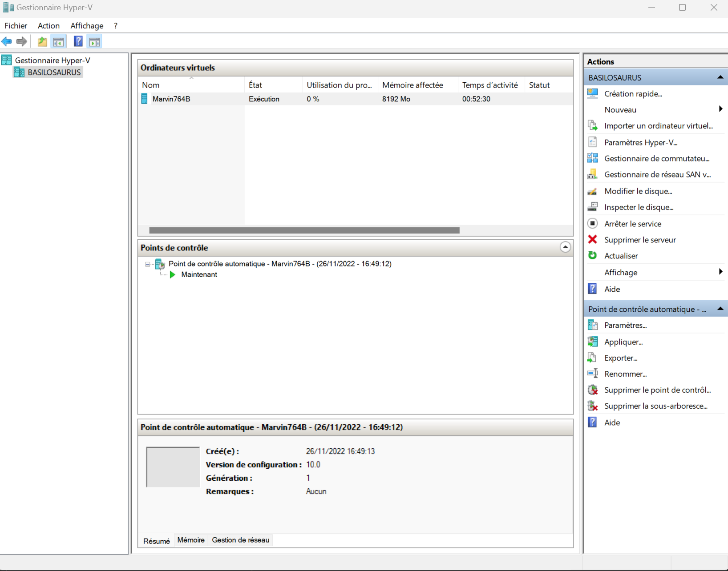Click the virtual machines horizontal scrollbar
The image size is (728, 571).
[304, 230]
